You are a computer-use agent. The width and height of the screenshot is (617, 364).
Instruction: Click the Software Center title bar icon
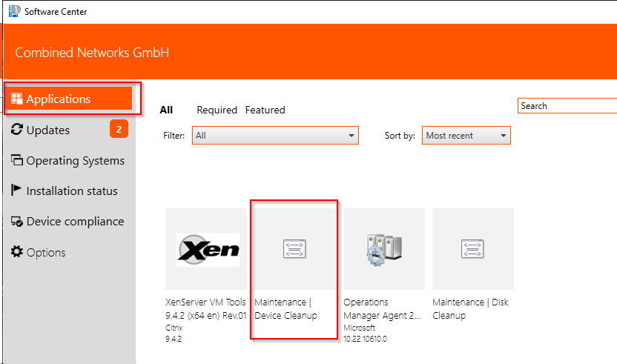14,11
